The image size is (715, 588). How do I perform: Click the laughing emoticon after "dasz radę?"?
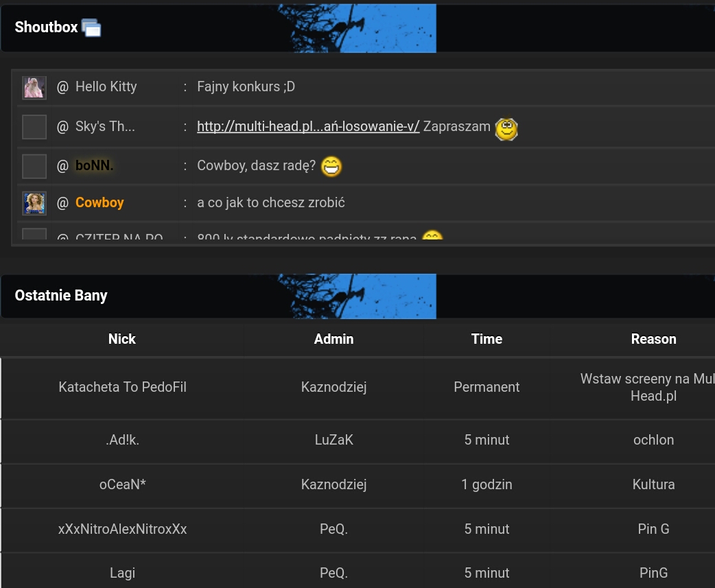pos(331,166)
